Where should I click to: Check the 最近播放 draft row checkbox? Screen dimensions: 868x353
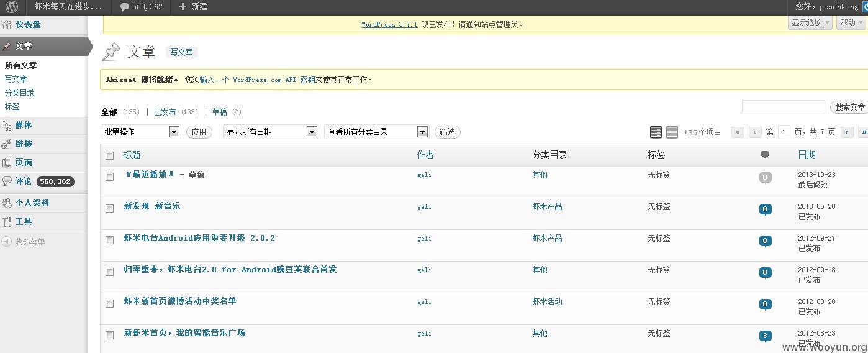[x=109, y=176]
